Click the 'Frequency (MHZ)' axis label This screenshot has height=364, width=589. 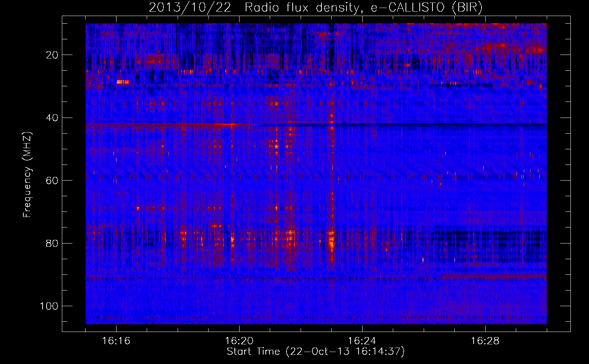(x=28, y=175)
